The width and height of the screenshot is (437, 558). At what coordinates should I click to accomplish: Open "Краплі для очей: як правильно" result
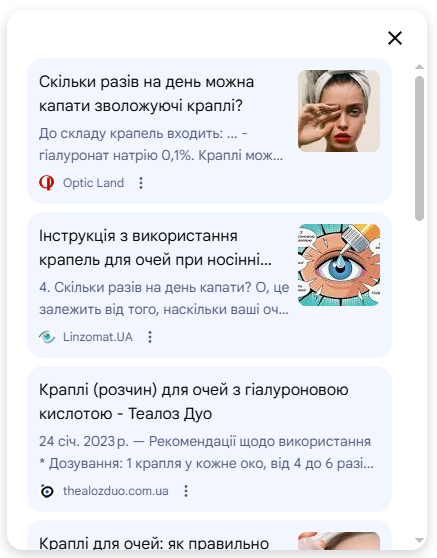[x=154, y=543]
